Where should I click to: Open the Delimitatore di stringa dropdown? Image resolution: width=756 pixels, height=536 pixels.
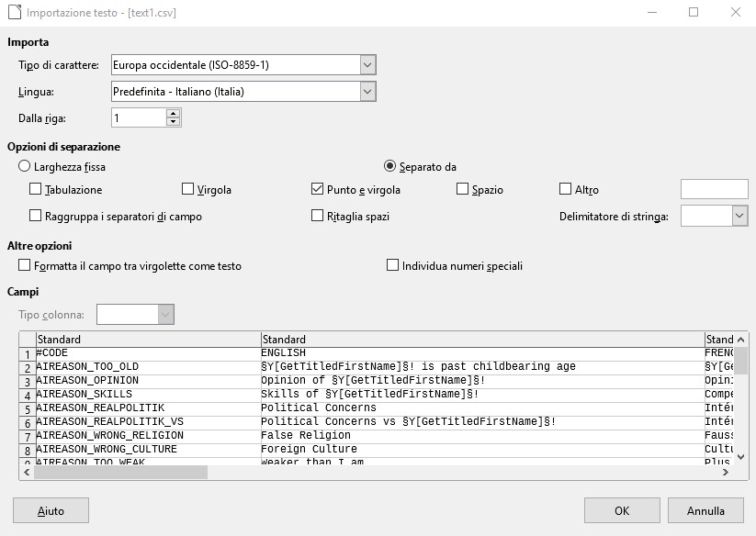[x=739, y=216]
